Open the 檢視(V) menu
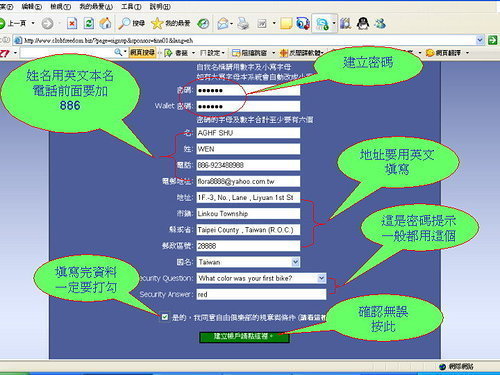 click(x=60, y=6)
